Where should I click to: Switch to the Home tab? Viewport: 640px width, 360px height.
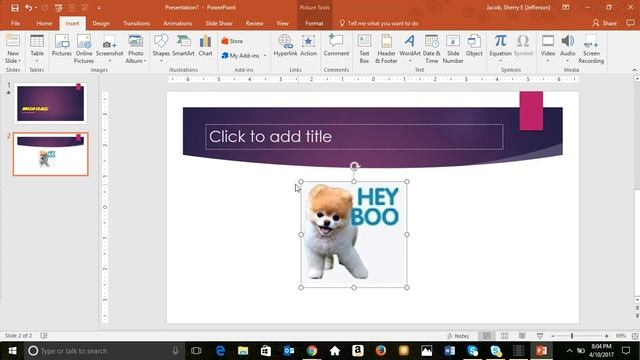click(44, 23)
